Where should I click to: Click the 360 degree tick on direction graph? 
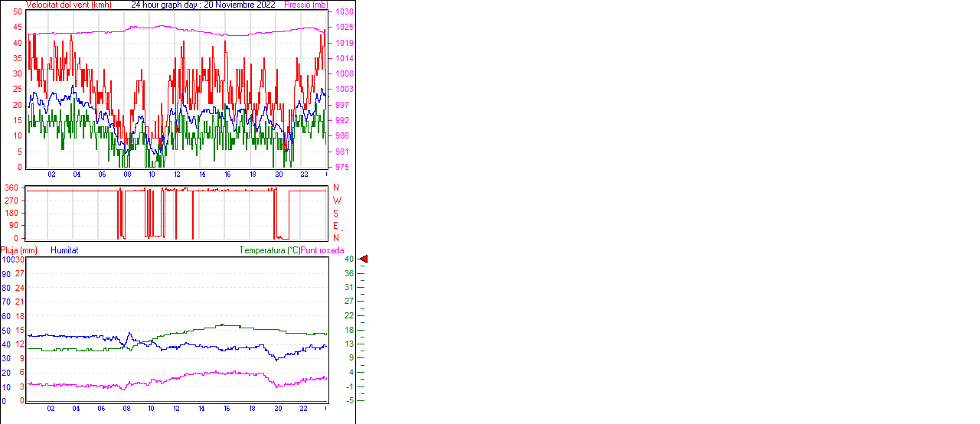point(11,188)
